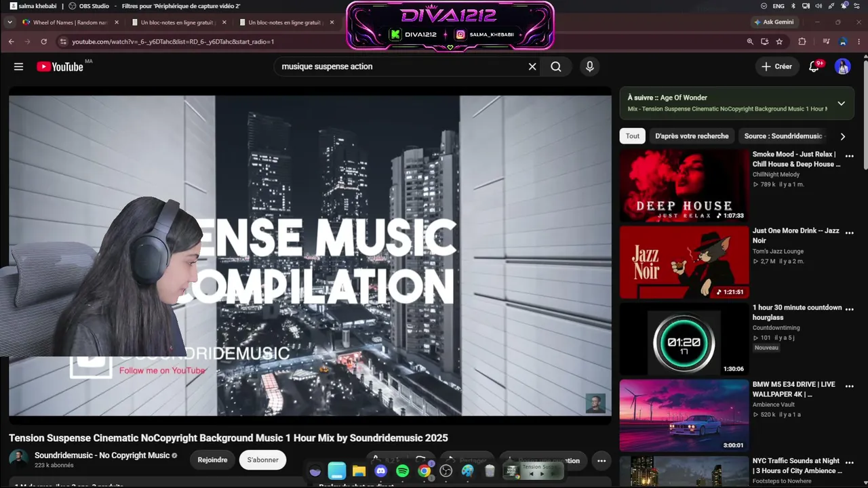Open more actions menu under the video
This screenshot has height=488, width=868.
coord(601,461)
